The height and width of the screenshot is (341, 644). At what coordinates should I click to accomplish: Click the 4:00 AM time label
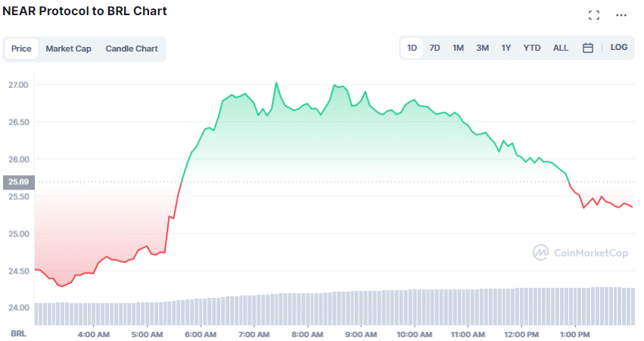(x=94, y=334)
